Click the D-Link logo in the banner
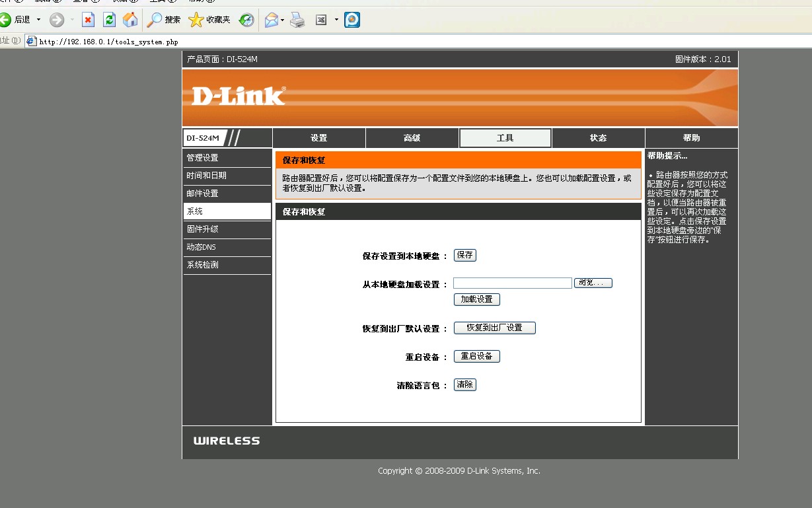The width and height of the screenshot is (812, 508). (239, 96)
